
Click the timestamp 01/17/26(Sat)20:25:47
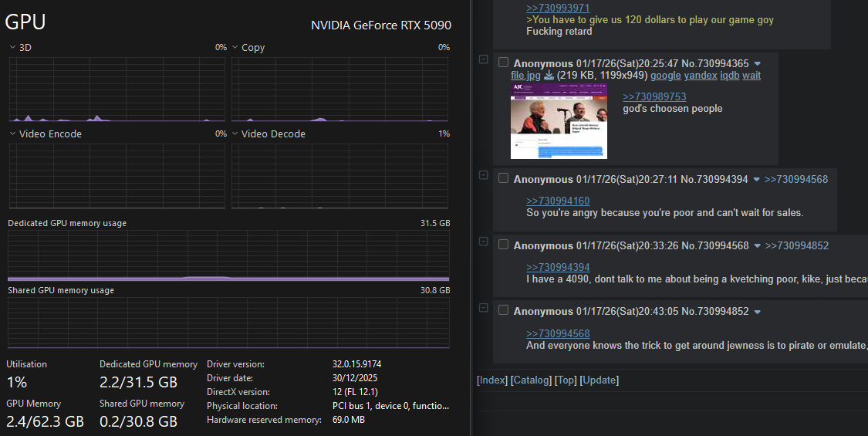(627, 63)
